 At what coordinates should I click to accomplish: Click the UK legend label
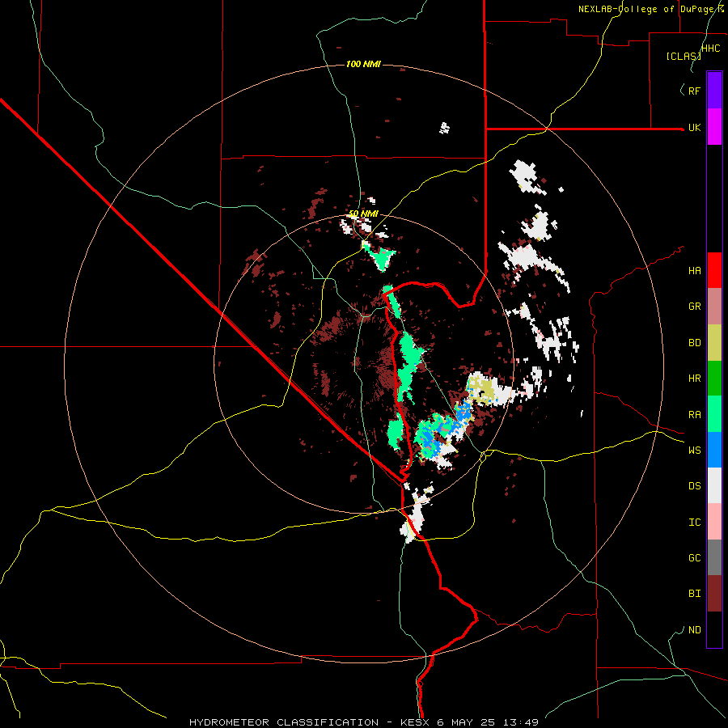click(694, 127)
